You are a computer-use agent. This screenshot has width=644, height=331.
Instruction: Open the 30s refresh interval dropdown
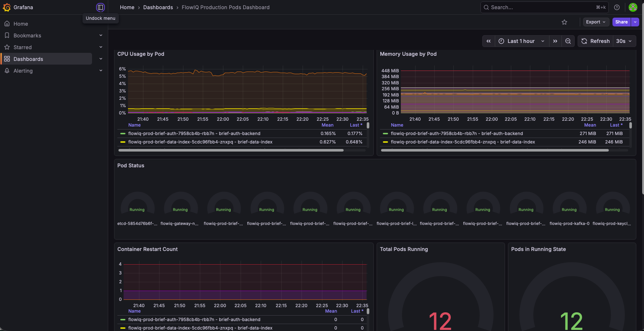tap(624, 41)
